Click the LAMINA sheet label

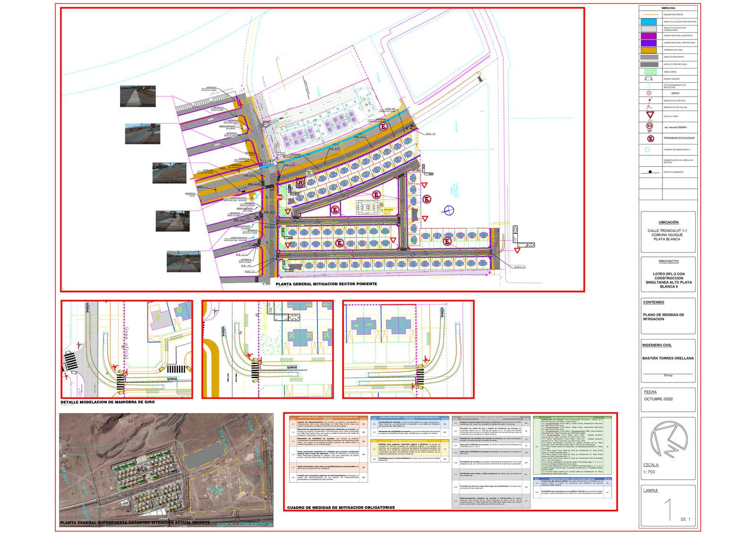(x=650, y=491)
